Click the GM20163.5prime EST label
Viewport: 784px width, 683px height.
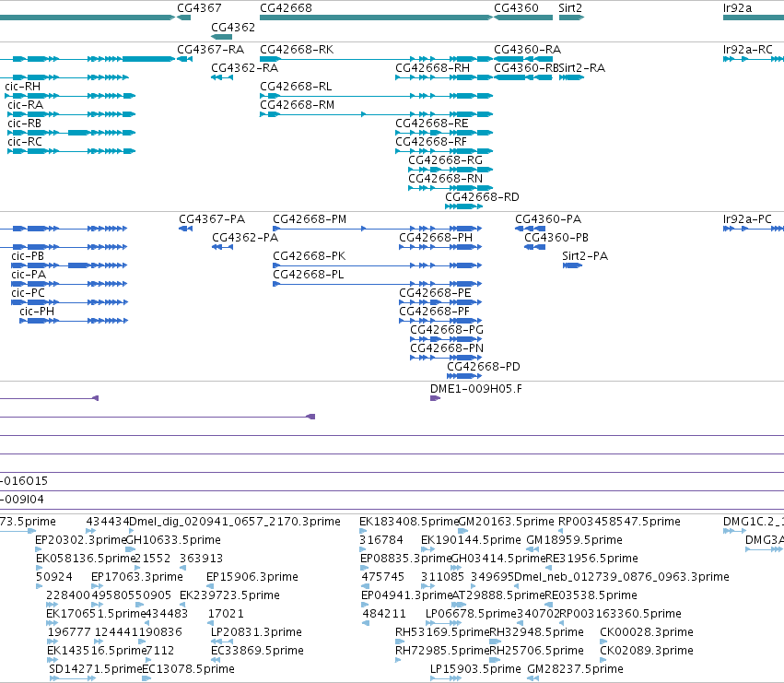506,522
